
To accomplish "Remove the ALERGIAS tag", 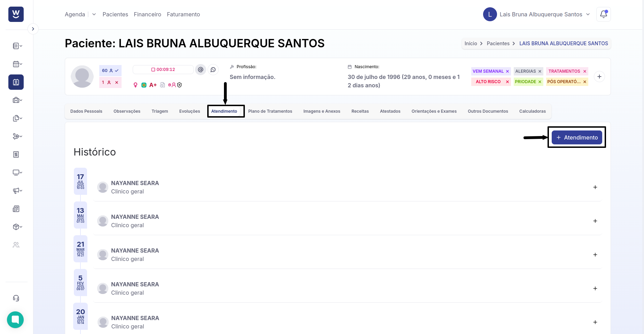I will point(540,71).
